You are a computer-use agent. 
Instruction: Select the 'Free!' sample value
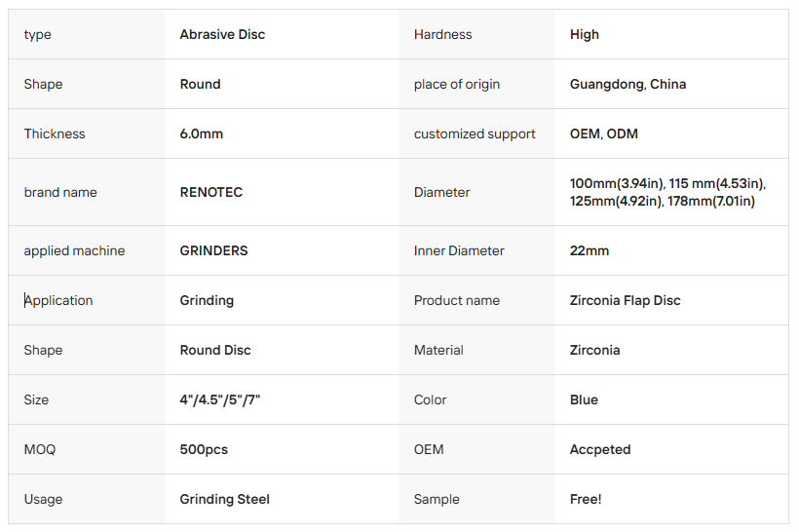click(x=586, y=500)
